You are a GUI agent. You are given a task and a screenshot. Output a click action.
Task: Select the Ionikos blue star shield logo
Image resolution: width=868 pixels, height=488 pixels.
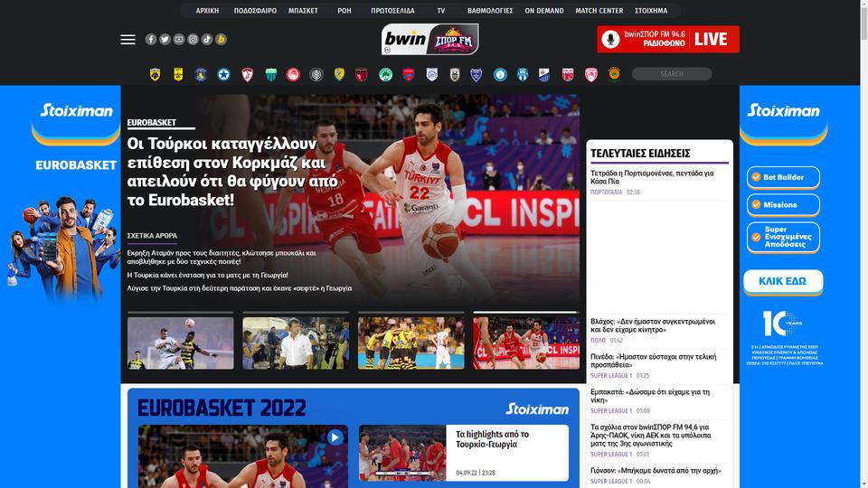pyautogui.click(x=476, y=74)
